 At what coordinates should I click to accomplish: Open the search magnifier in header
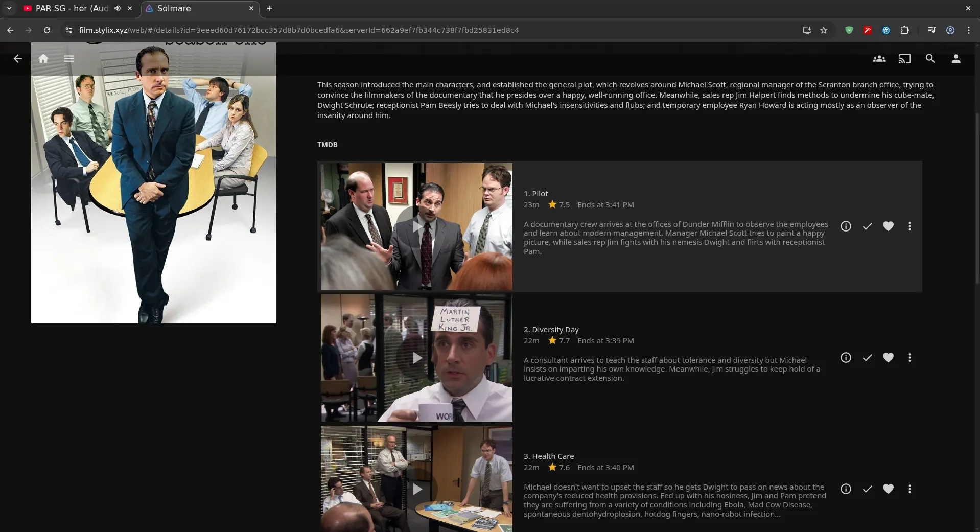click(930, 59)
